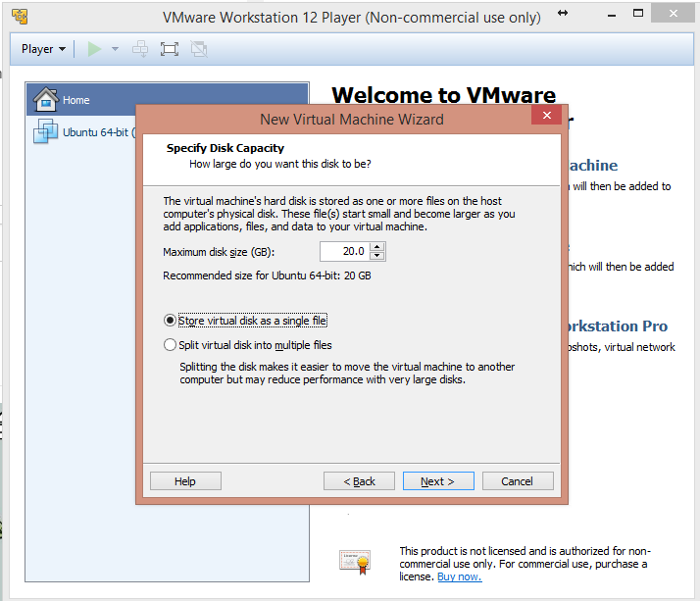
Task: Maximize the VMware Player window
Action: point(638,14)
